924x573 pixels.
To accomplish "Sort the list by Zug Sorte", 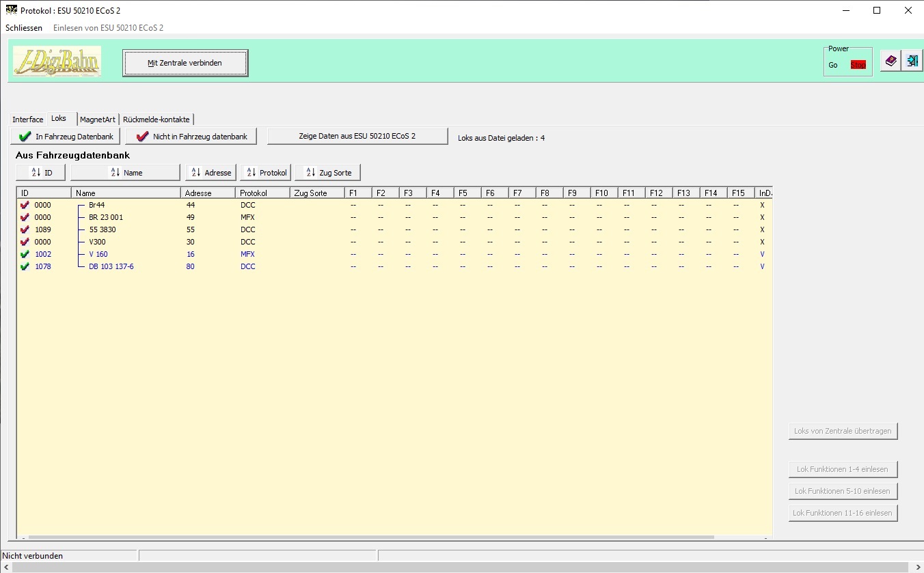I will pos(327,173).
